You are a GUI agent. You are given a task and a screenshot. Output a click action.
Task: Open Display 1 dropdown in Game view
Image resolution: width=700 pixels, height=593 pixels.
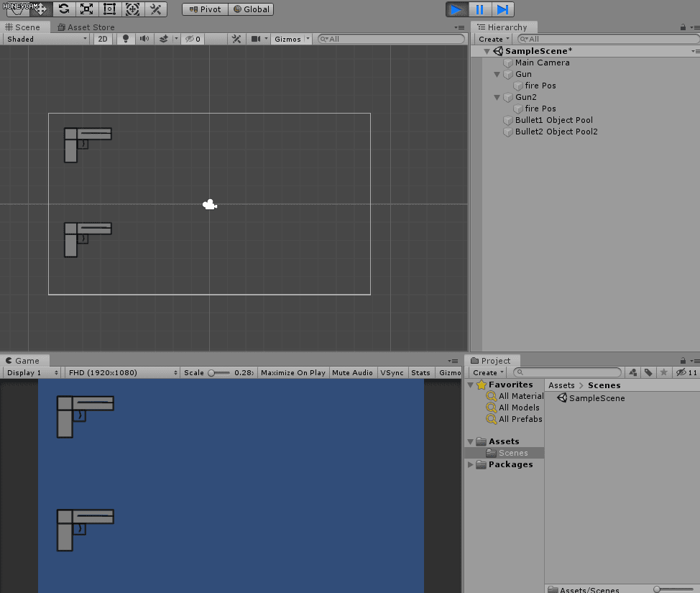pyautogui.click(x=31, y=372)
